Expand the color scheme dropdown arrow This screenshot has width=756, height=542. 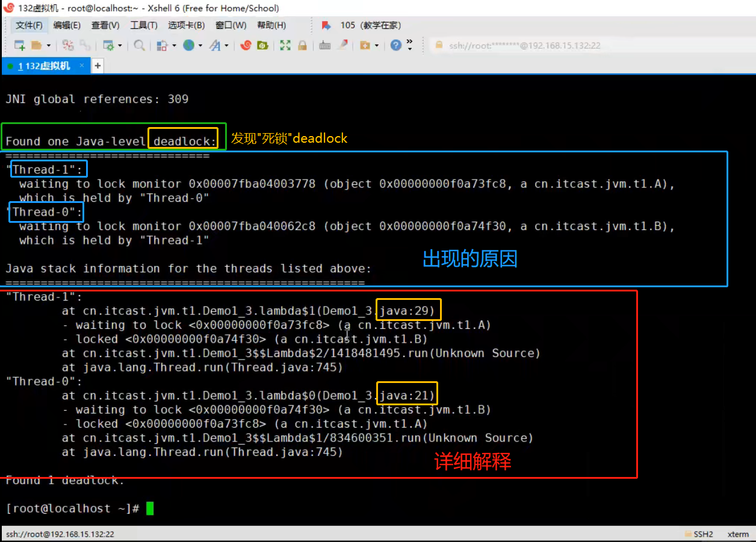pos(174,46)
